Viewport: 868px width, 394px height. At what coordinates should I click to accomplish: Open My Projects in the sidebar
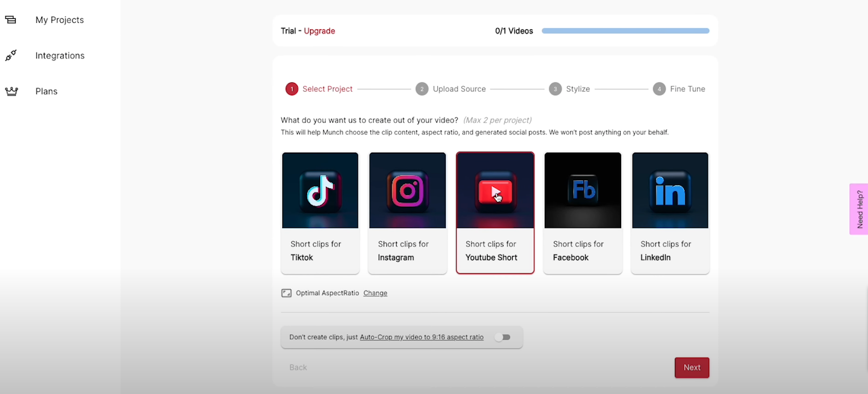[x=60, y=20]
